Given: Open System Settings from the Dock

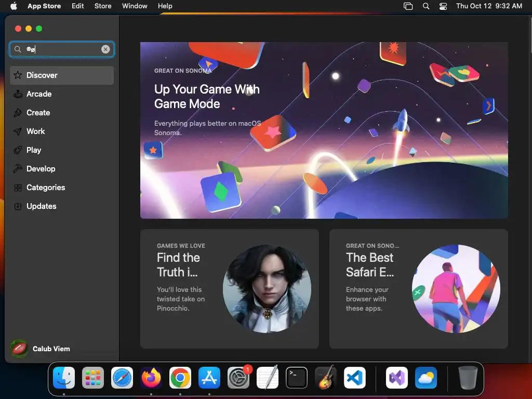Looking at the screenshot, I should pyautogui.click(x=238, y=378).
